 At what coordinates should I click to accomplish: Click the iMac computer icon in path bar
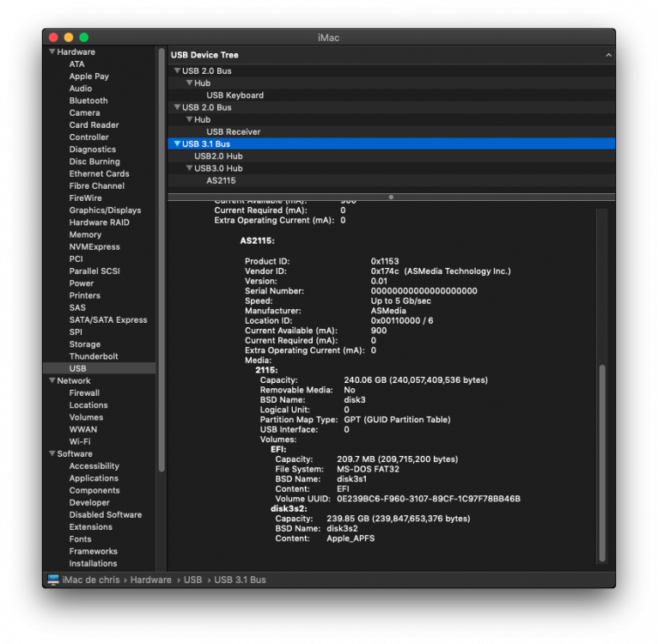53,580
